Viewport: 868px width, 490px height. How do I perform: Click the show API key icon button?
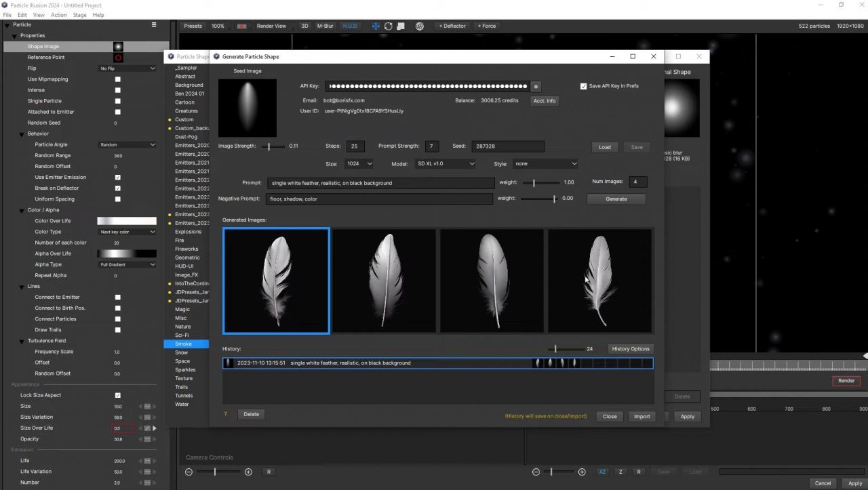click(x=536, y=87)
